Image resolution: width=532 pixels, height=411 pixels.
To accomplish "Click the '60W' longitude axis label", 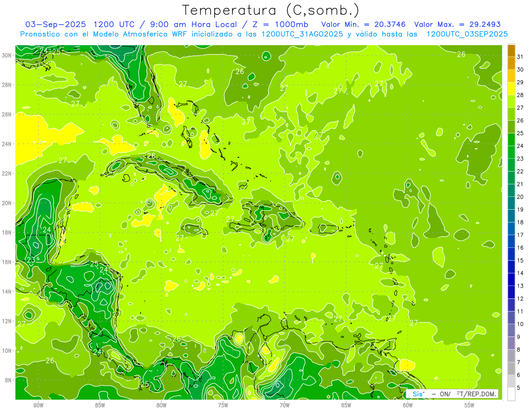I will pyautogui.click(x=408, y=405).
